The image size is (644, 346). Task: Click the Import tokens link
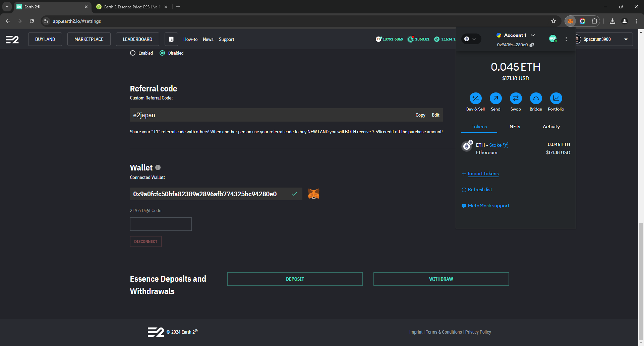click(x=483, y=174)
